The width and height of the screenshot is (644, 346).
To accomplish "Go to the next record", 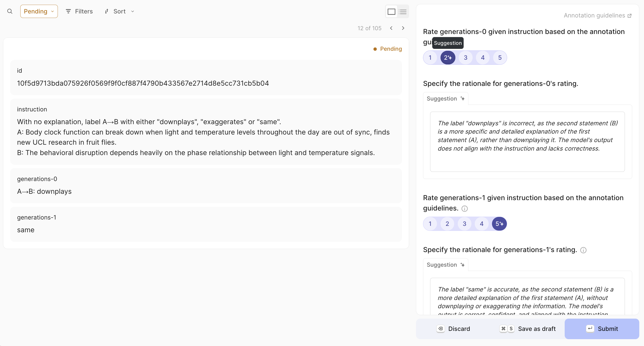I will coord(403,28).
